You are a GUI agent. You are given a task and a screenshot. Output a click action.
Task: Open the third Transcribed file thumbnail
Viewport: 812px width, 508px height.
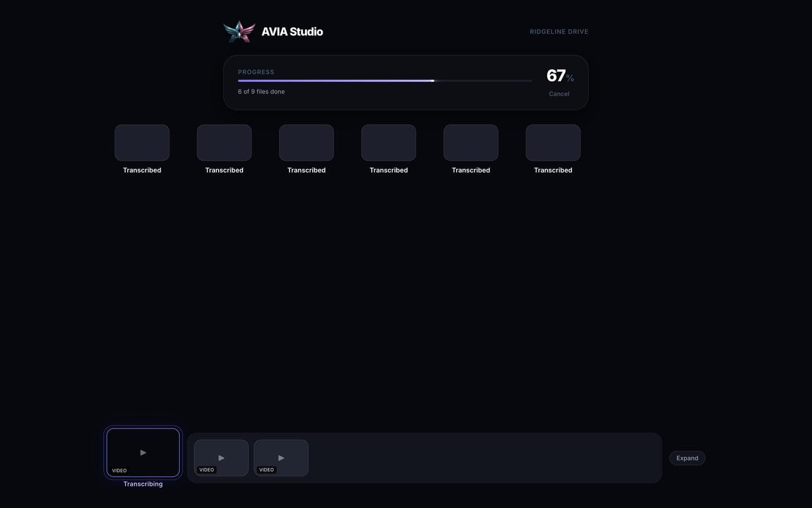point(306,143)
